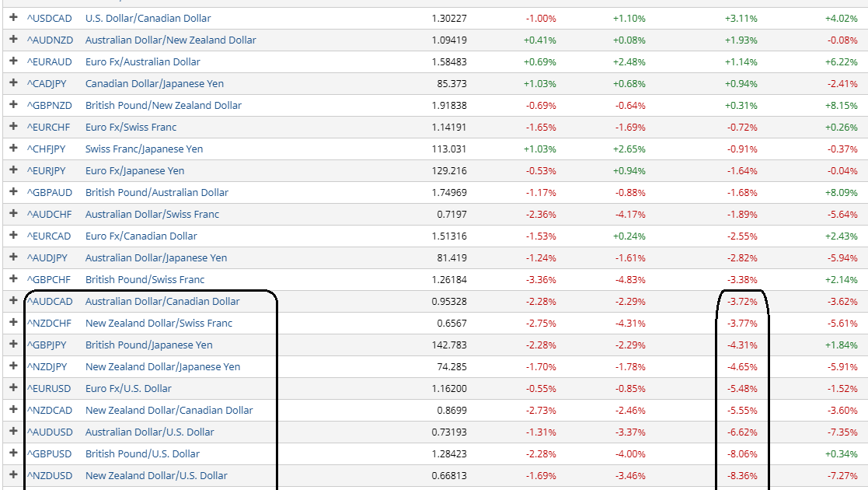Click plus icon beside ^NZDUSD

pos(13,474)
